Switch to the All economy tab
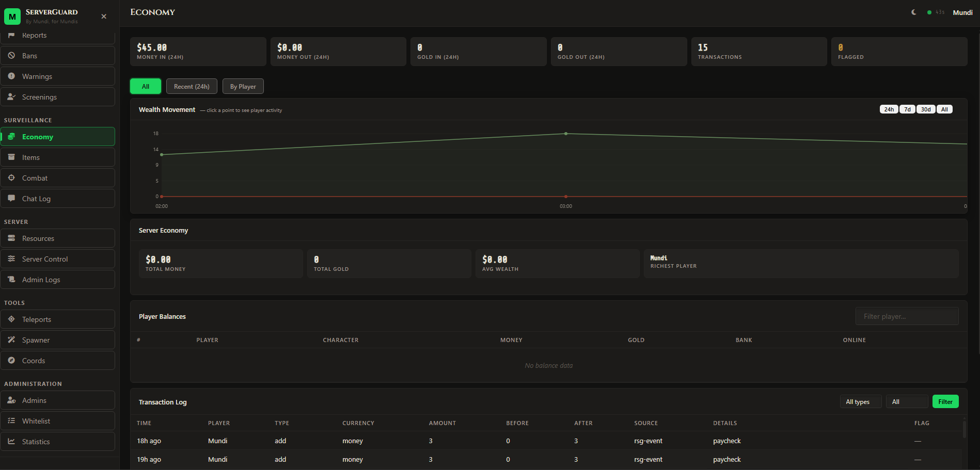The height and width of the screenshot is (470, 980). tap(146, 86)
